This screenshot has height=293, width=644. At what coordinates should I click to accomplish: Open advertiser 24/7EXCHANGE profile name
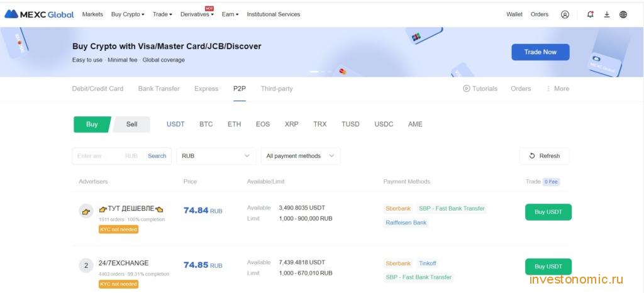124,263
